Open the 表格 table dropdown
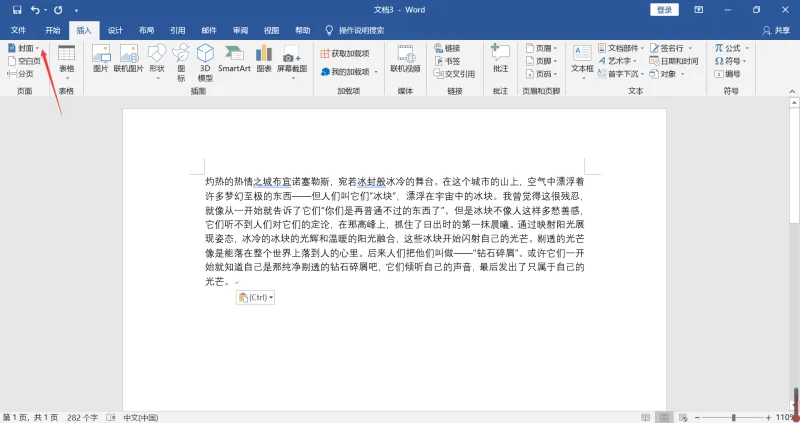 [66, 62]
